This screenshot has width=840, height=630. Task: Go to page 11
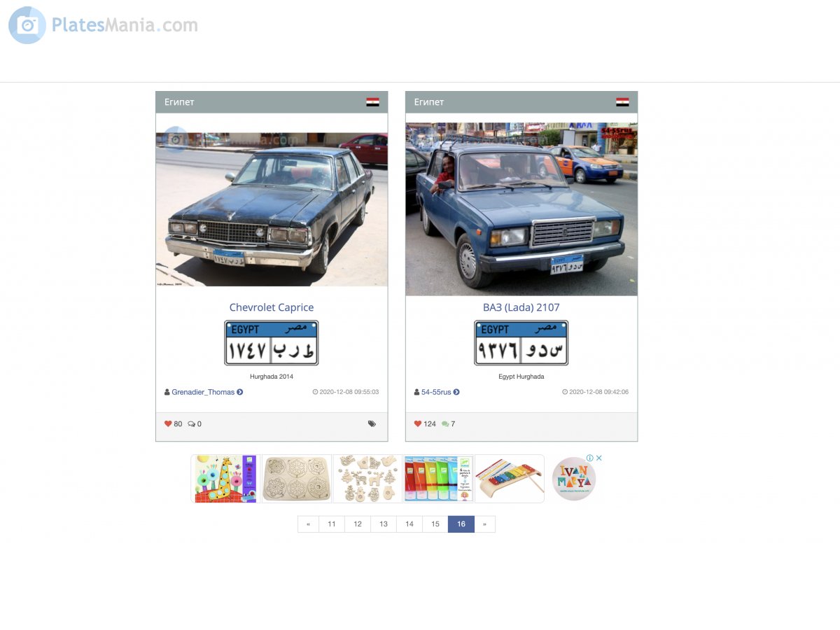point(332,524)
